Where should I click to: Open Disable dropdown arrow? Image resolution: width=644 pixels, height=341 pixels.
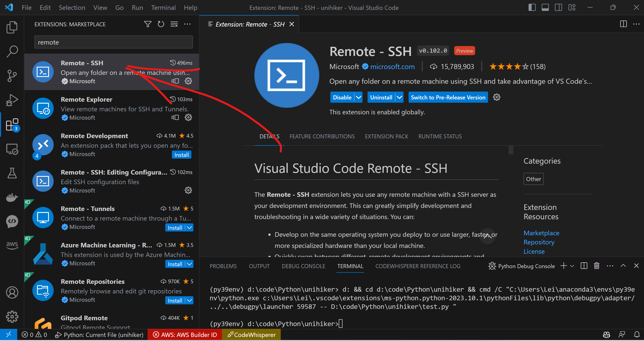click(358, 97)
